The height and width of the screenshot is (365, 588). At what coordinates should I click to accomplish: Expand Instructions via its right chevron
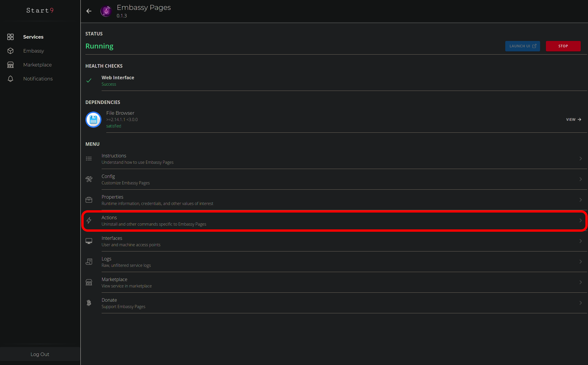click(x=580, y=159)
